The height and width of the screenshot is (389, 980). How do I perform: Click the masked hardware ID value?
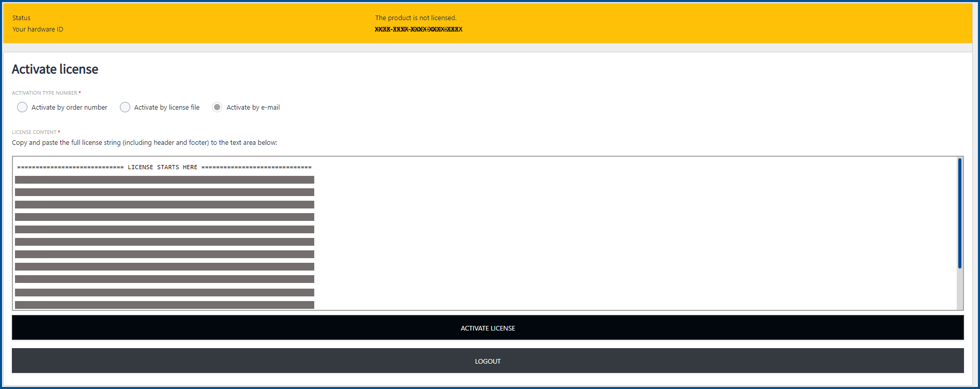click(x=418, y=29)
